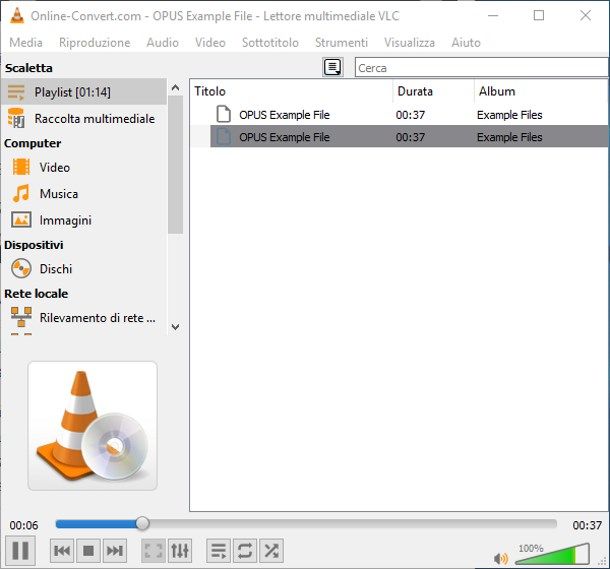
Task: Select Playlist [01:14] in sidebar
Action: click(84, 92)
